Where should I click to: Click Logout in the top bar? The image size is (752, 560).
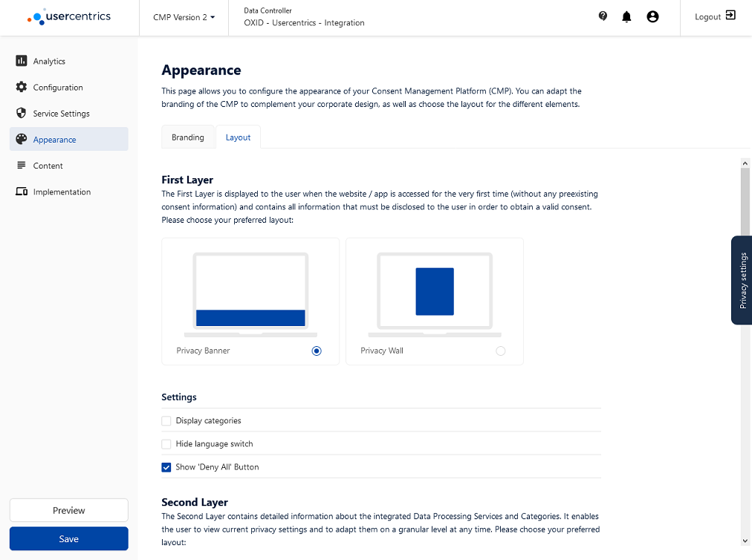(715, 16)
